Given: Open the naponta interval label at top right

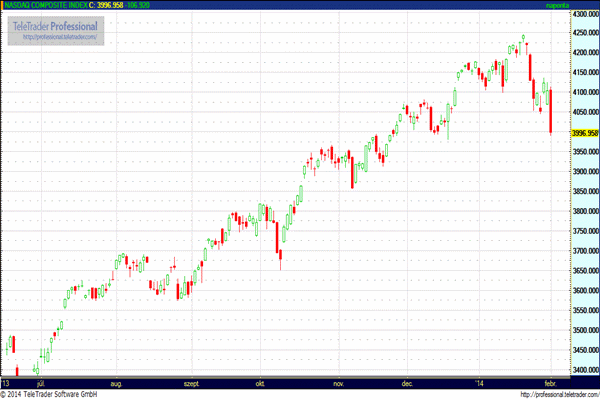Looking at the screenshot, I should (x=557, y=5).
